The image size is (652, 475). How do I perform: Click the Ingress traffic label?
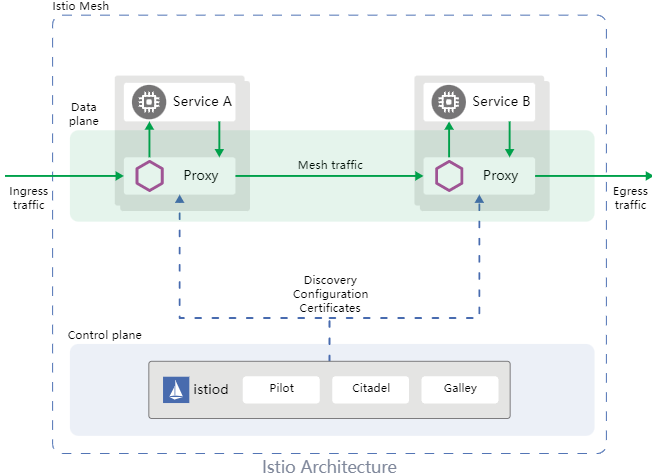27,197
